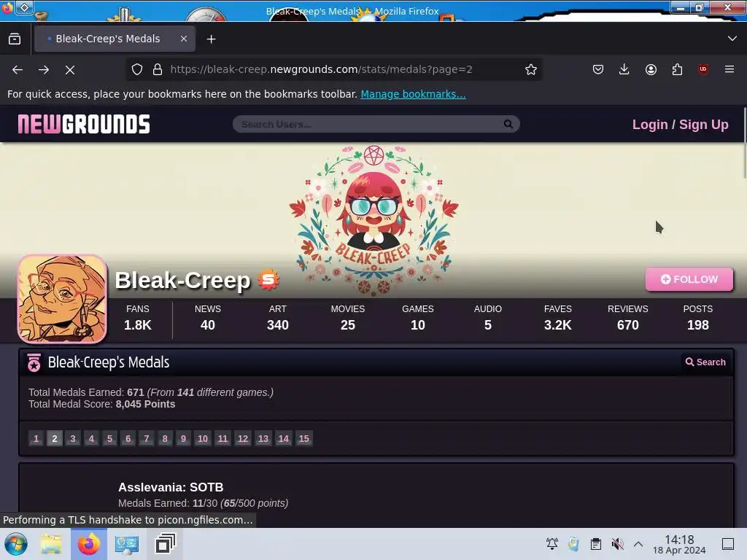
Task: Go to medals page 5
Action: [109, 438]
